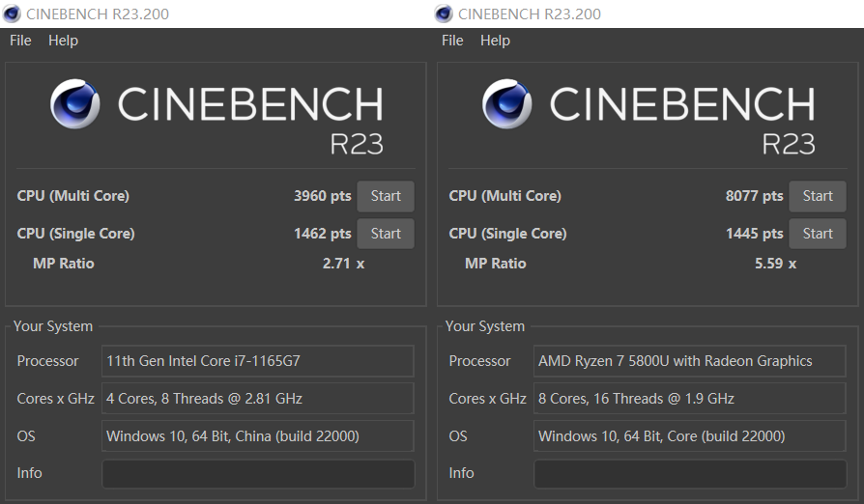864x504 pixels.
Task: Click Your System heading in left window
Action: point(53,326)
